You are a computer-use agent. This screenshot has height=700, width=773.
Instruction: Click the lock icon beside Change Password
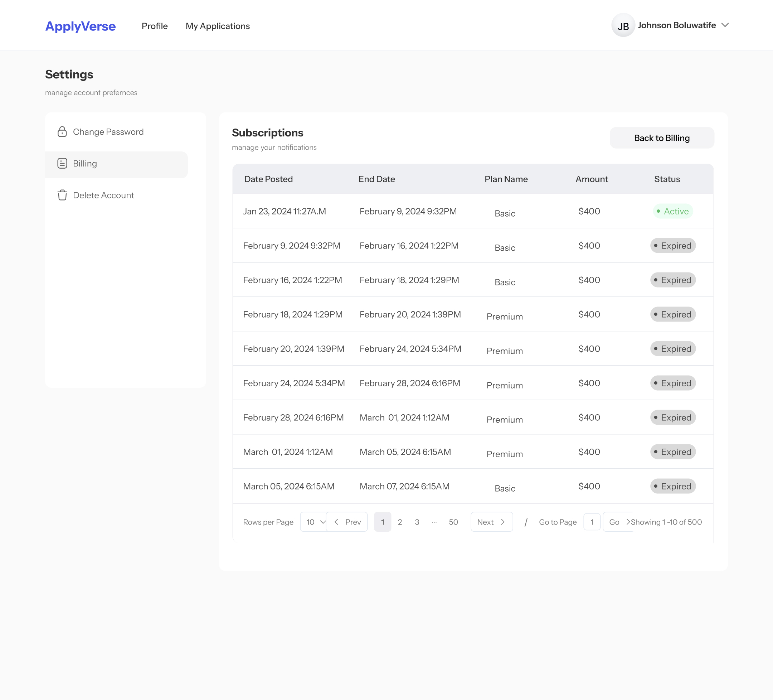pyautogui.click(x=62, y=131)
